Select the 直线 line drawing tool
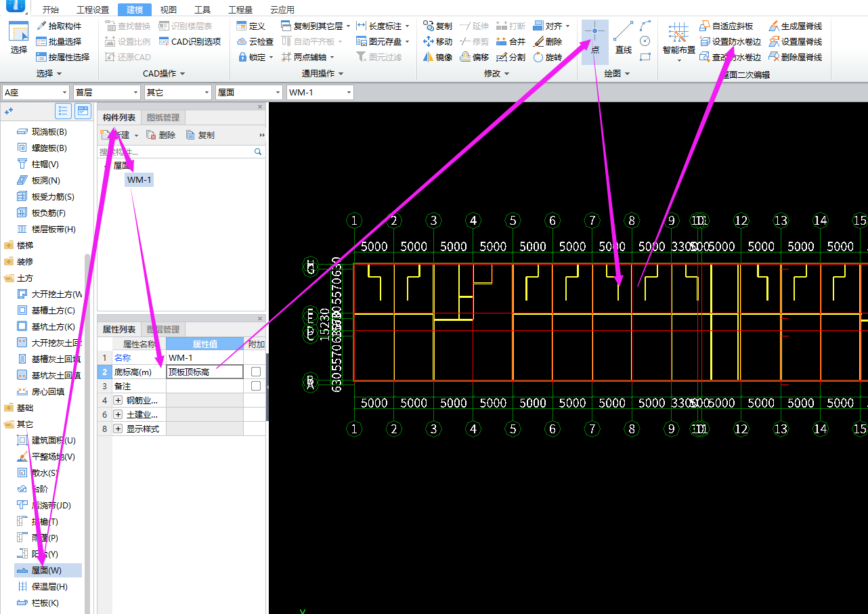Image resolution: width=868 pixels, height=614 pixels. (x=623, y=38)
